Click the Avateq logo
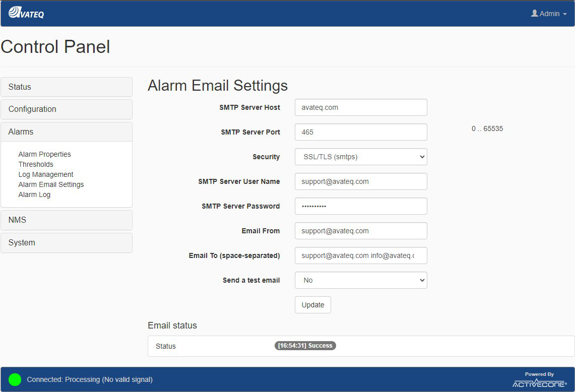 click(x=26, y=13)
